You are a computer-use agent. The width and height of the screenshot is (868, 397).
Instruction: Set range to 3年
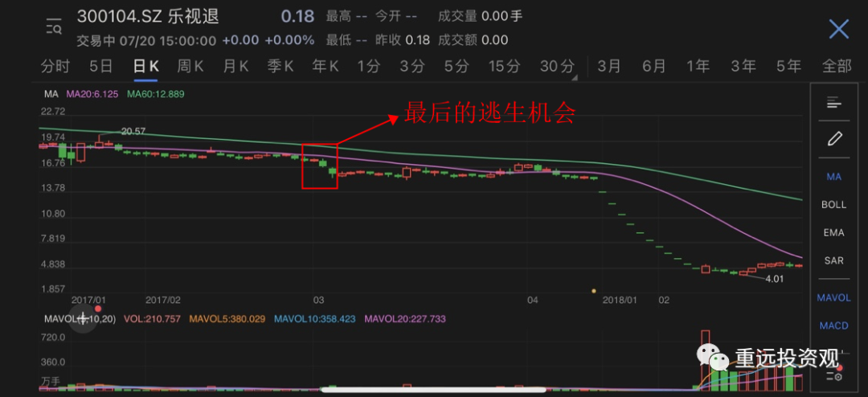pos(743,67)
